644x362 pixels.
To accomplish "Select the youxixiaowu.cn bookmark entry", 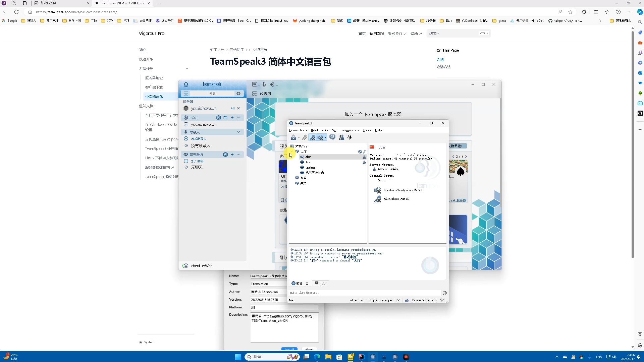I will [204, 124].
